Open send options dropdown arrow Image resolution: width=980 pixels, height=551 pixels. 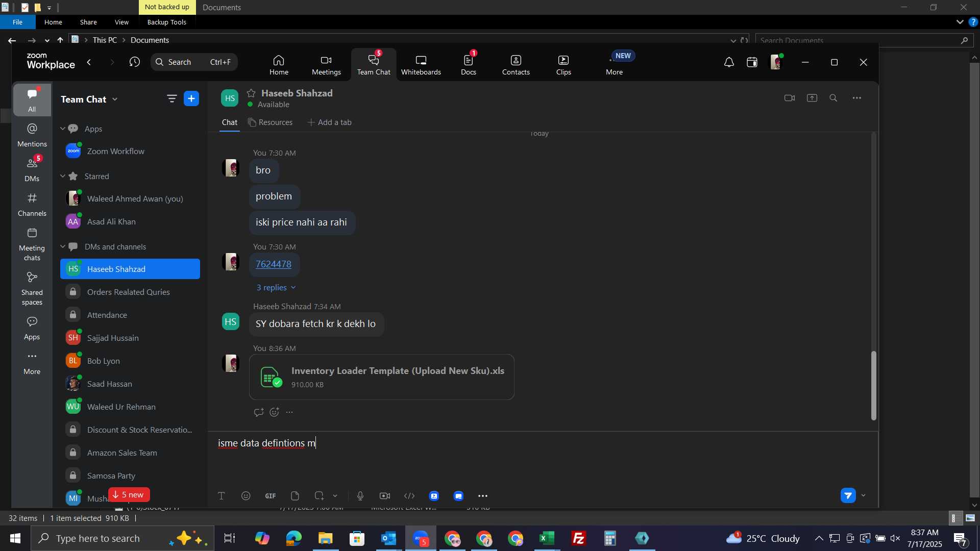864,495
